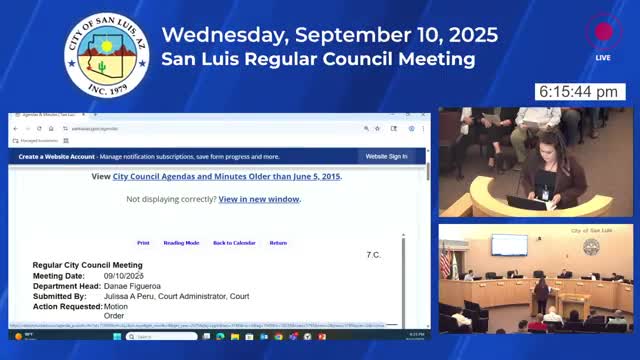Open the browser side panel icon
The width and height of the screenshot is (640, 360).
393,129
